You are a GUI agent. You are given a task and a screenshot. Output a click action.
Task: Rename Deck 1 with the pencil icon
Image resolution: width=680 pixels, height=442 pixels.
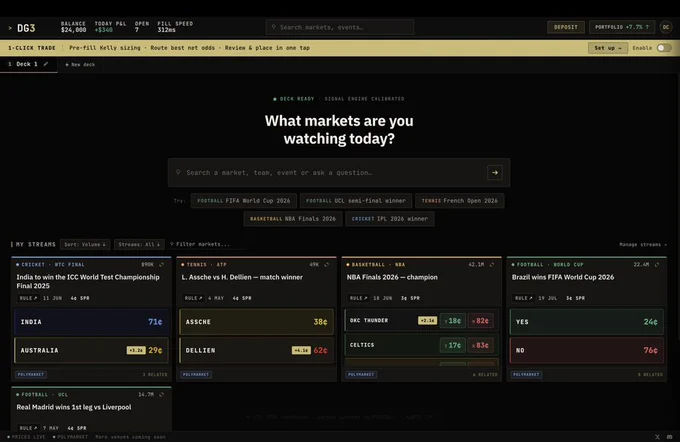[x=46, y=64]
